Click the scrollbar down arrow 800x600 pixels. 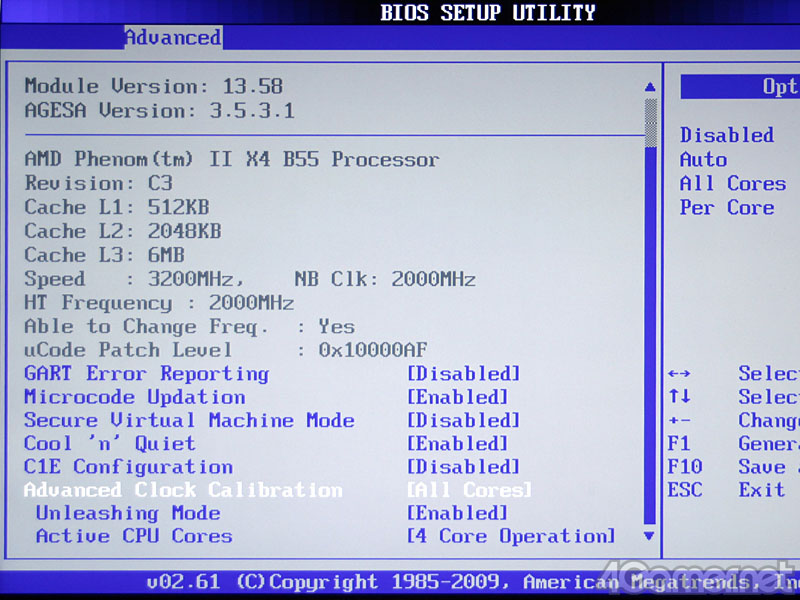(650, 536)
